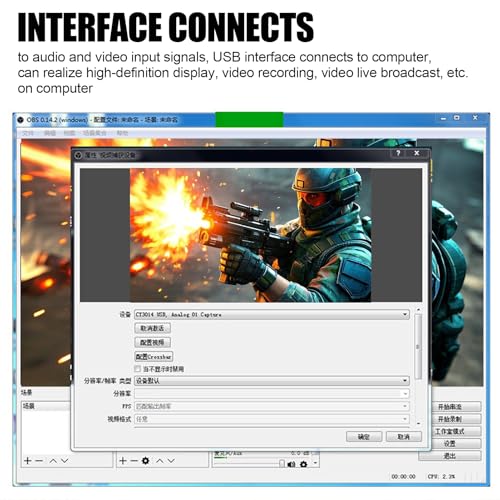Move scene down with Scenes down arrow
The width and height of the screenshot is (500, 500).
coord(65,461)
